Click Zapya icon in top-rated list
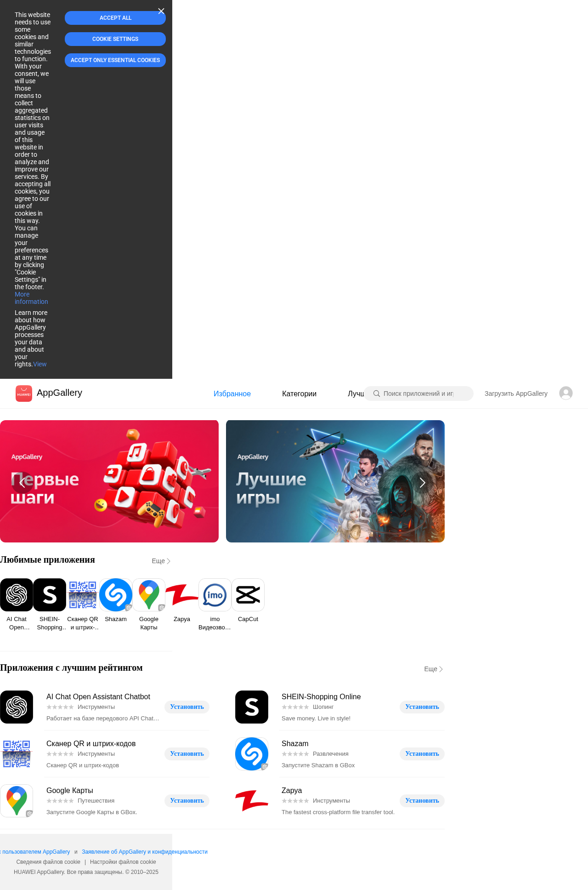 click(x=252, y=801)
